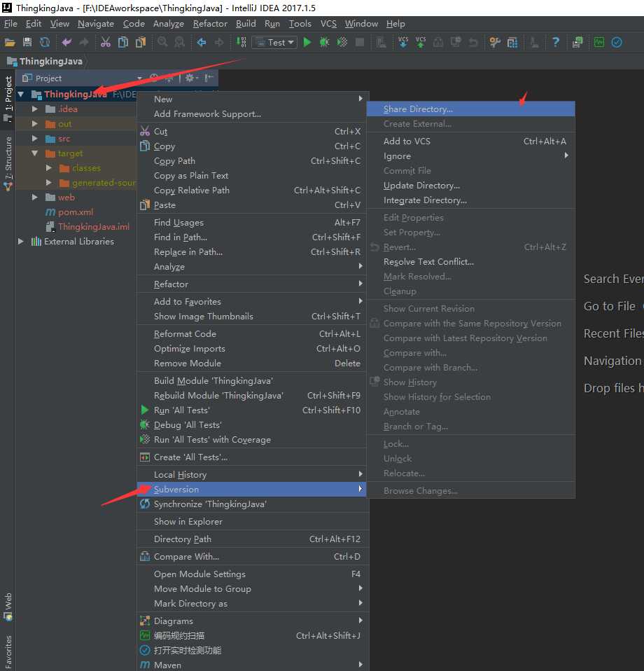Screen dimensions: 644x671
Task: Open the Build menu in menu bar
Action: point(246,24)
